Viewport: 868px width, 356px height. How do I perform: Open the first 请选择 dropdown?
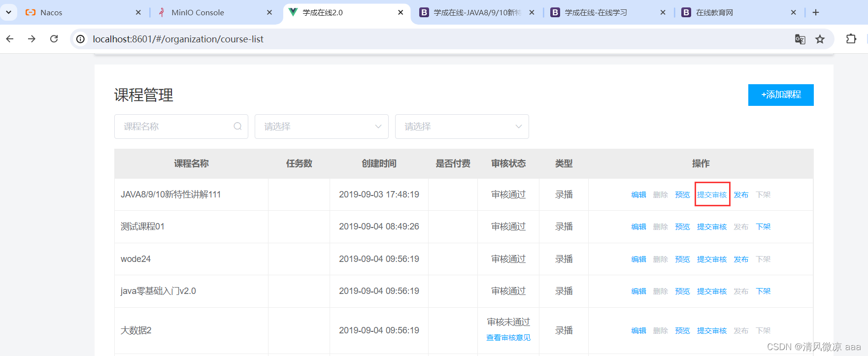tap(322, 127)
